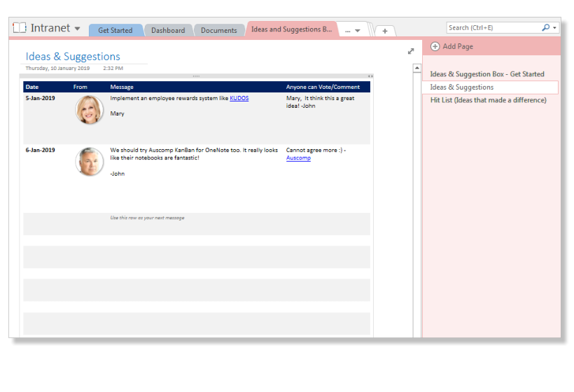Create a new section with plus tab
Screen dimensions: 574x392
pos(385,31)
